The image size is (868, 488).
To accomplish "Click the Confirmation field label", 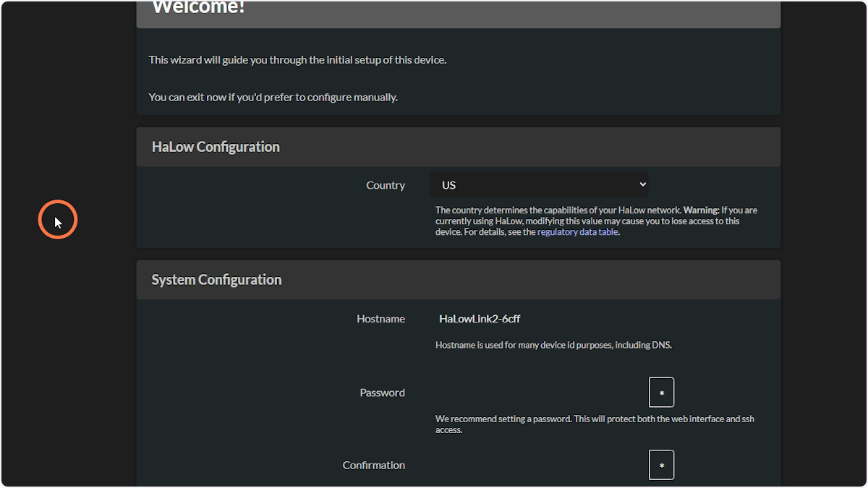I will tap(374, 465).
